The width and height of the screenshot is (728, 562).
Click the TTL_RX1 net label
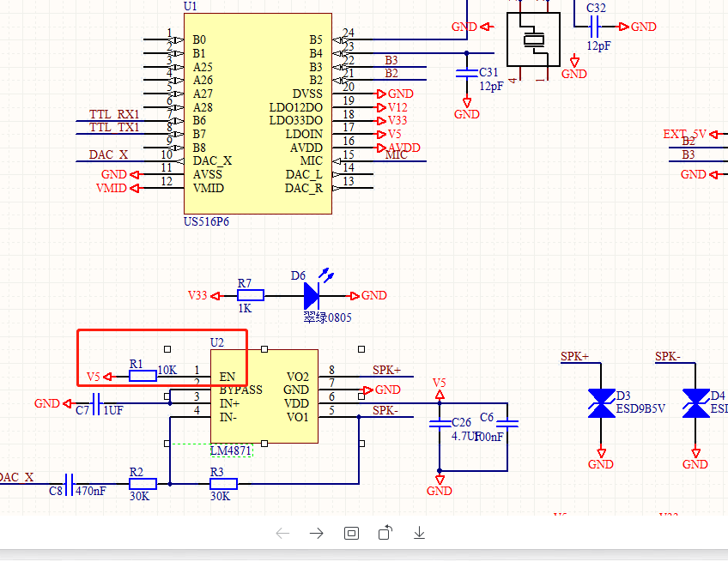[x=114, y=114]
